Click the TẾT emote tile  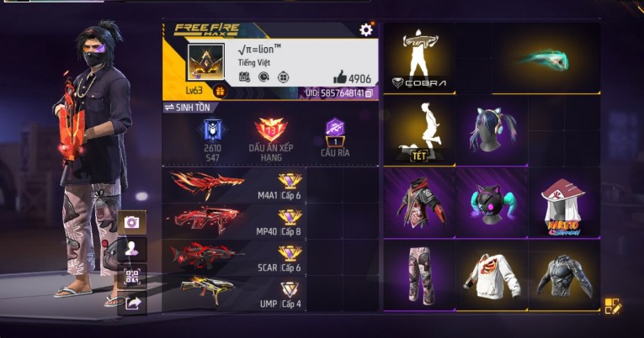[x=419, y=130]
